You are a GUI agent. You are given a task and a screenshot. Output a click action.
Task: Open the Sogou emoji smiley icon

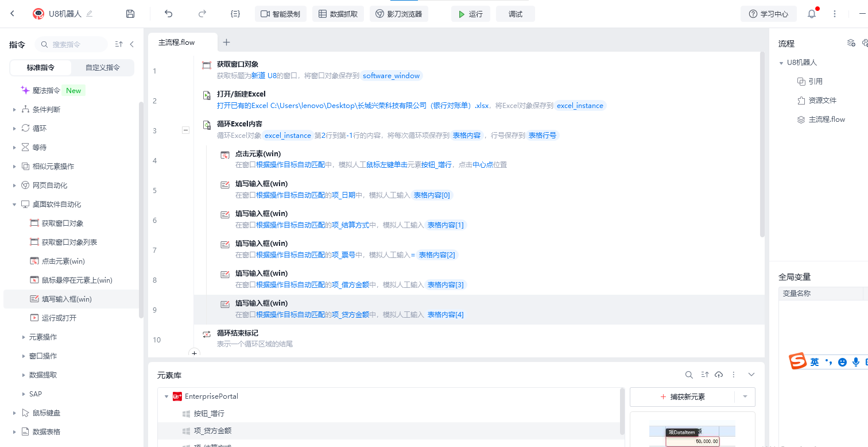(x=842, y=362)
